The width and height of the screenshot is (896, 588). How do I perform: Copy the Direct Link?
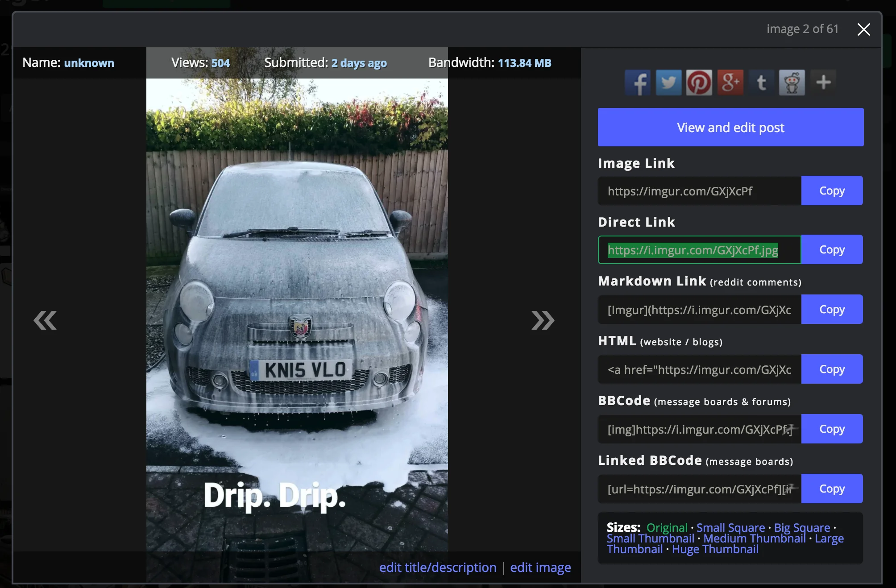832,249
